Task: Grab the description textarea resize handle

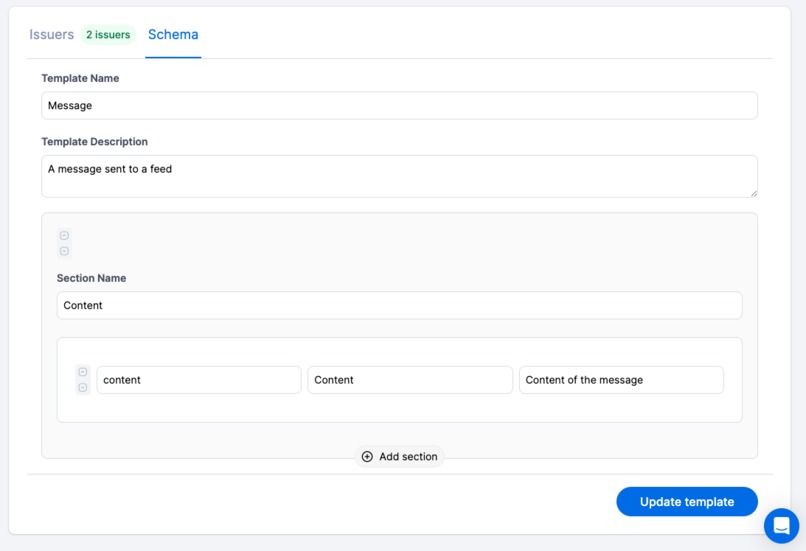Action: 754,193
